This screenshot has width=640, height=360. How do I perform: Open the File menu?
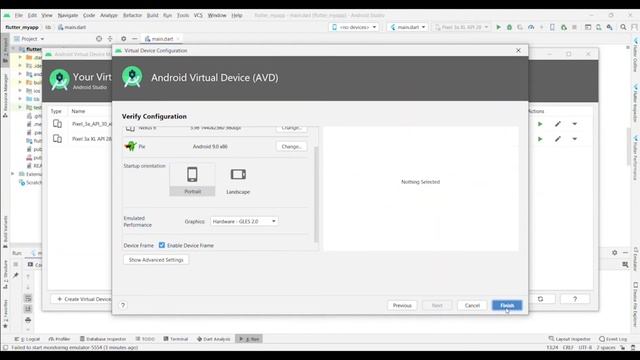coord(18,15)
